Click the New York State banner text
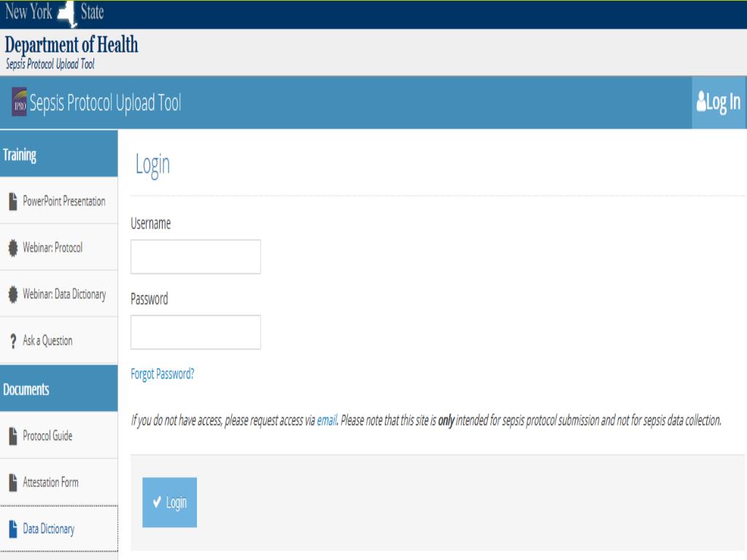This screenshot has width=747, height=560. [54, 12]
